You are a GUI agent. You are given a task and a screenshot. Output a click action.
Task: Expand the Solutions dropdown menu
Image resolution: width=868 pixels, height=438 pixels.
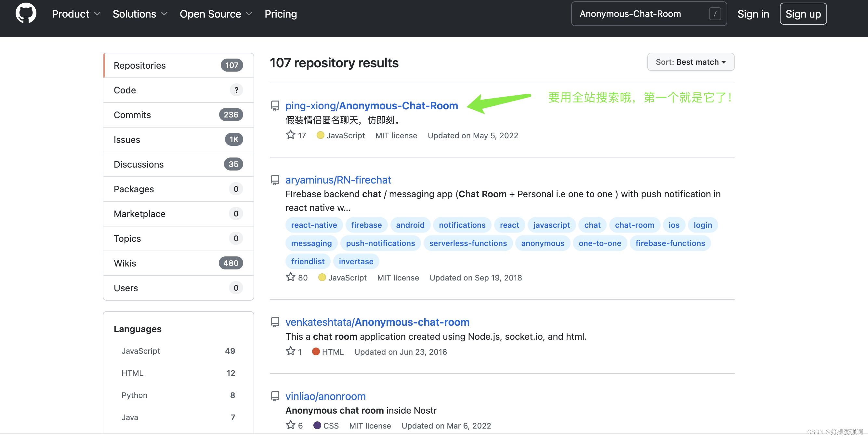[x=140, y=14]
